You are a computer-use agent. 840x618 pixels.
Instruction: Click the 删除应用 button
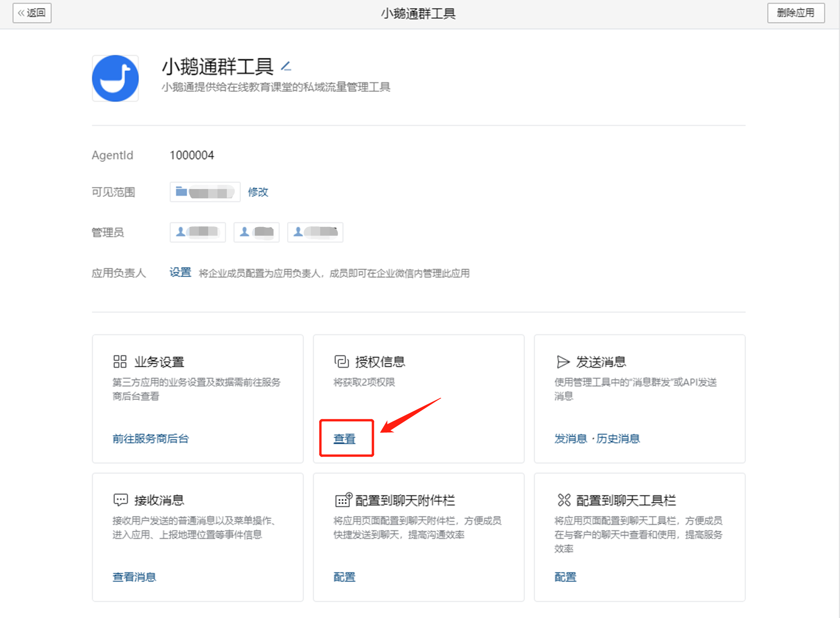click(796, 13)
